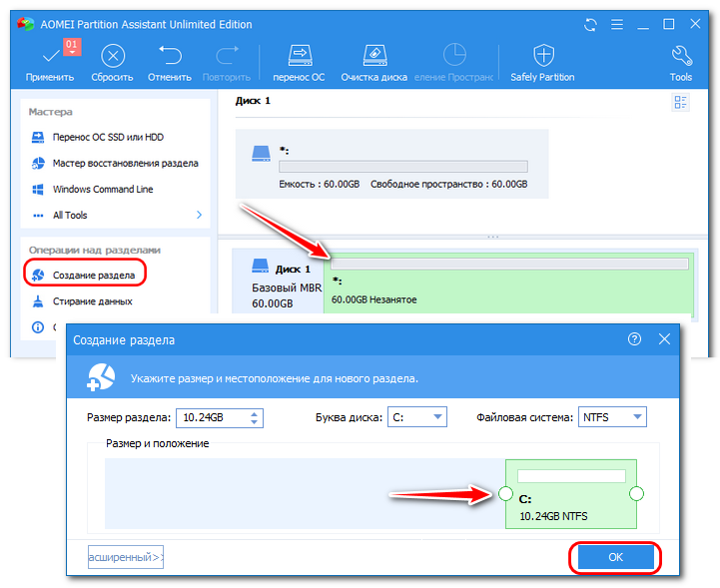The image size is (720, 588).
Task: Click the help icon in the dialog title
Action: pyautogui.click(x=634, y=339)
